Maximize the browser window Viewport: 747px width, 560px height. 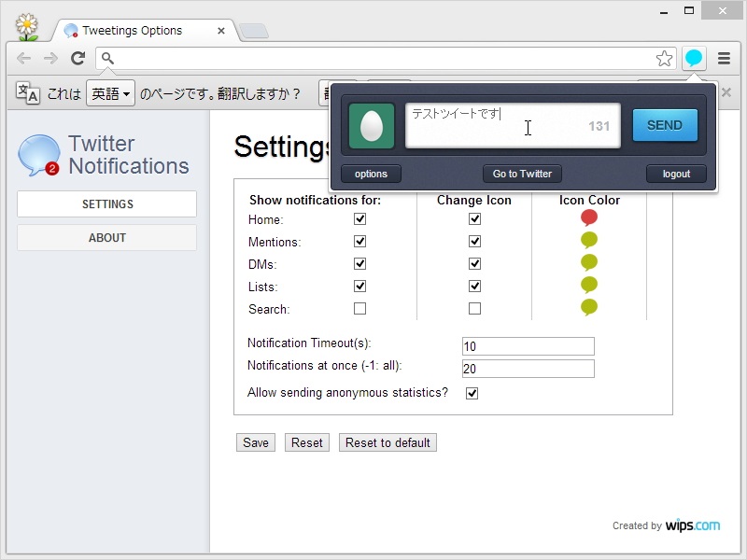point(689,10)
